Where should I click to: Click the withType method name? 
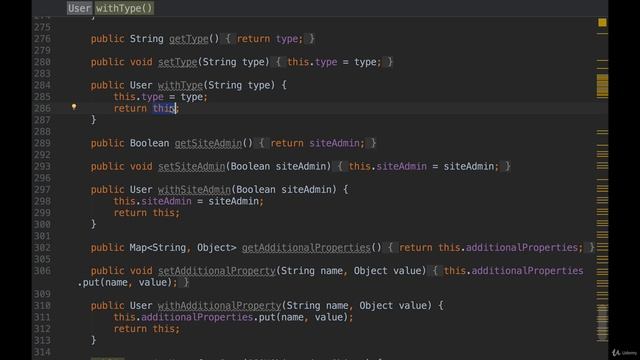click(180, 85)
